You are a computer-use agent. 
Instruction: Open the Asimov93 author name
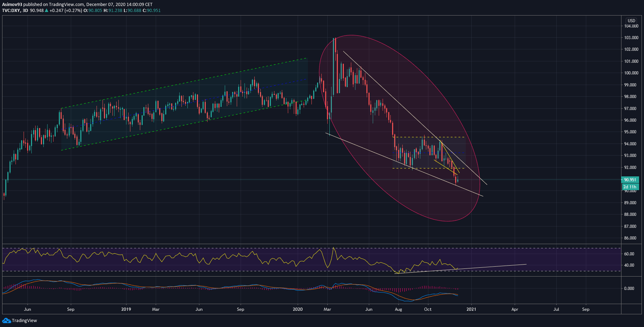[12, 5]
